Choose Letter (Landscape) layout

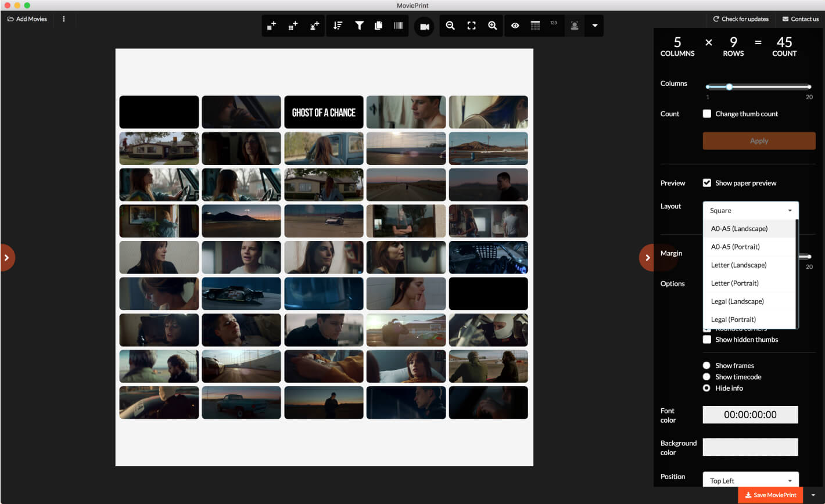[749, 265]
